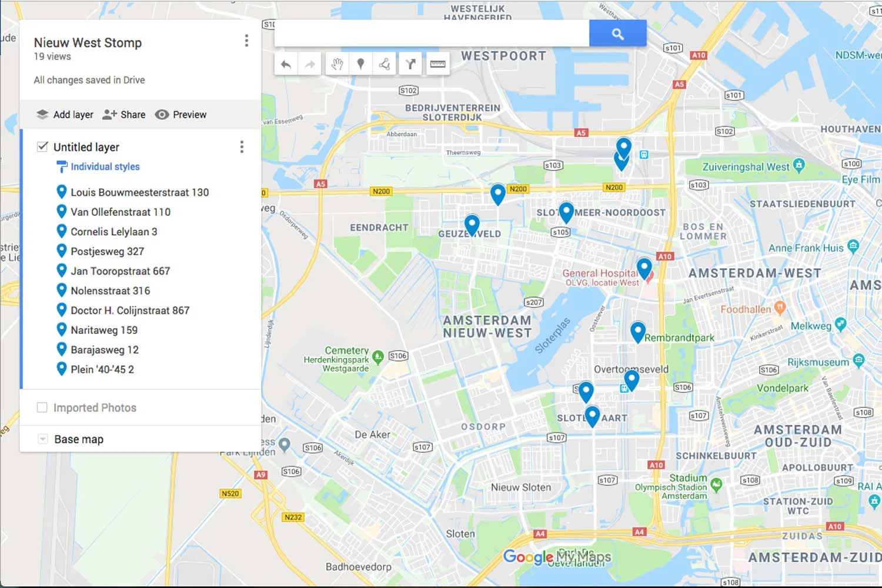Image resolution: width=882 pixels, height=588 pixels.
Task: Click the Zuiveringshal West marker
Action: [799, 166]
